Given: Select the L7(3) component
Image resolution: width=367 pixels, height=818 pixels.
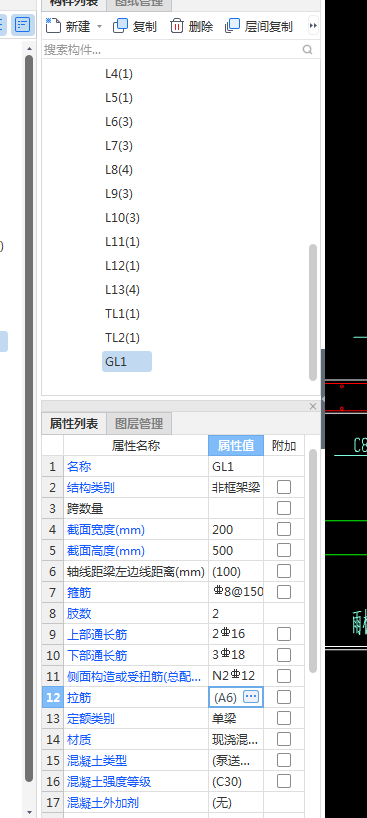Looking at the screenshot, I should click(119, 146).
